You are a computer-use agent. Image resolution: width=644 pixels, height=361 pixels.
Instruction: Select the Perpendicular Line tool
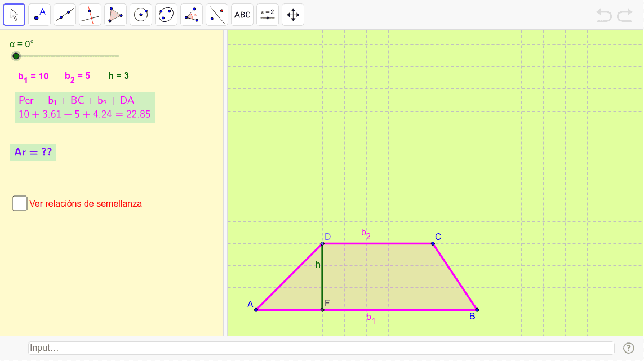pyautogui.click(x=90, y=15)
